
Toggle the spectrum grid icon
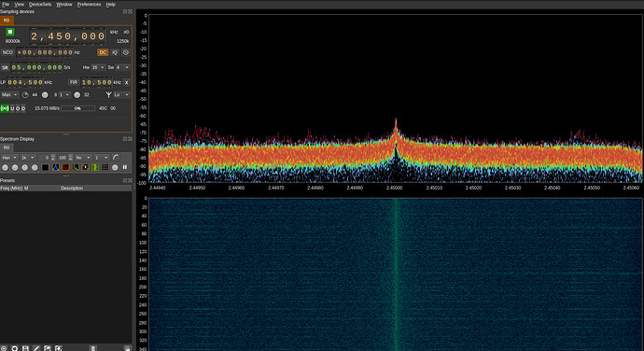(105, 167)
